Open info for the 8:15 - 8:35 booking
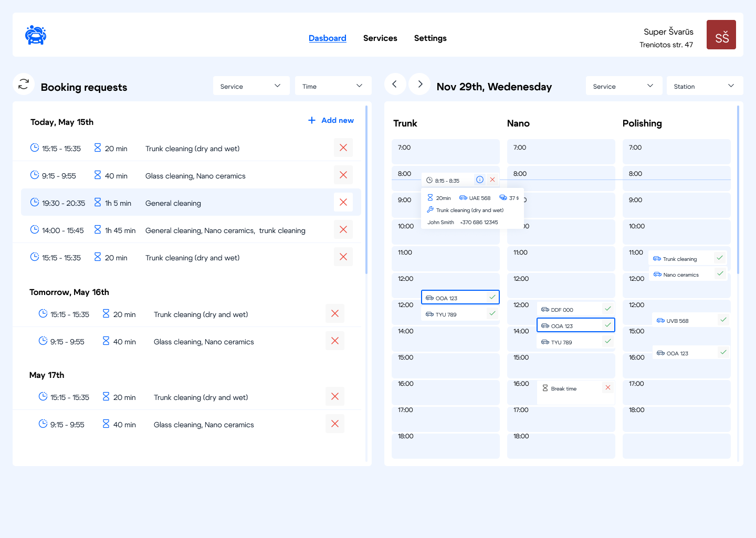The image size is (756, 538). pos(479,180)
